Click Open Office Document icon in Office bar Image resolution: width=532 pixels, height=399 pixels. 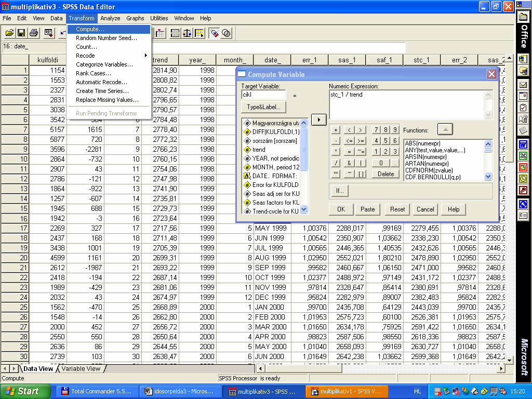(x=523, y=71)
